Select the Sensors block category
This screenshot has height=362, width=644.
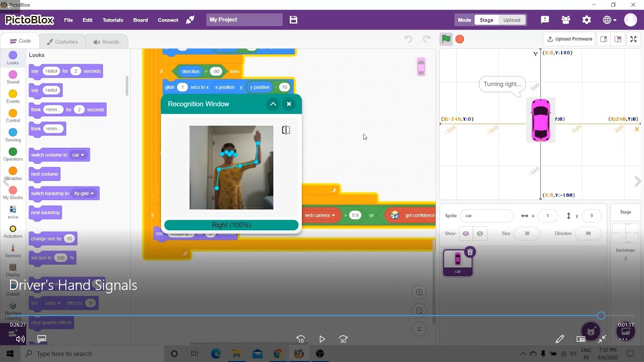point(13,251)
